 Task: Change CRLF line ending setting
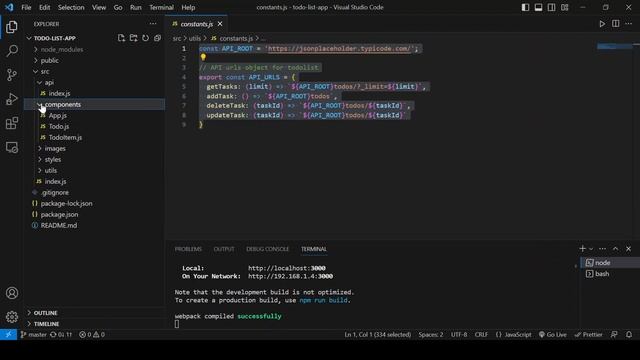[x=481, y=334]
